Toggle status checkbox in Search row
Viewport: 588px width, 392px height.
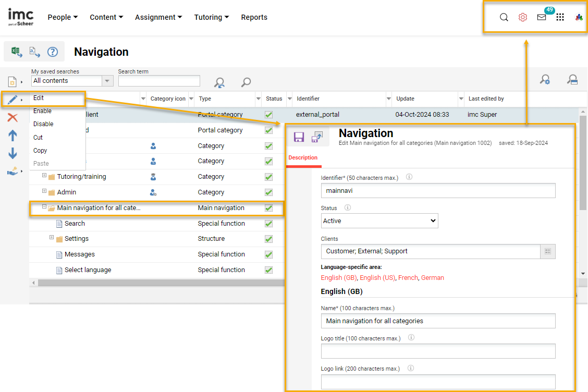pyautogui.click(x=268, y=224)
